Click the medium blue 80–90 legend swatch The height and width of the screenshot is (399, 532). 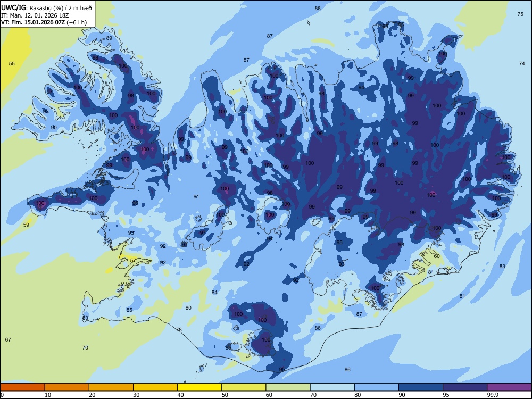pos(377,387)
